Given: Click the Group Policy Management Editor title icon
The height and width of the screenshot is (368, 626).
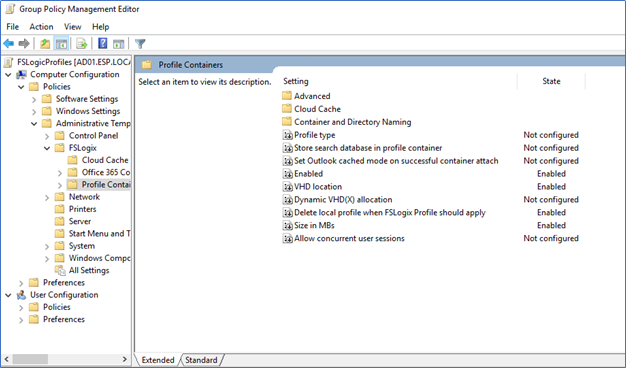Looking at the screenshot, I should tap(10, 9).
